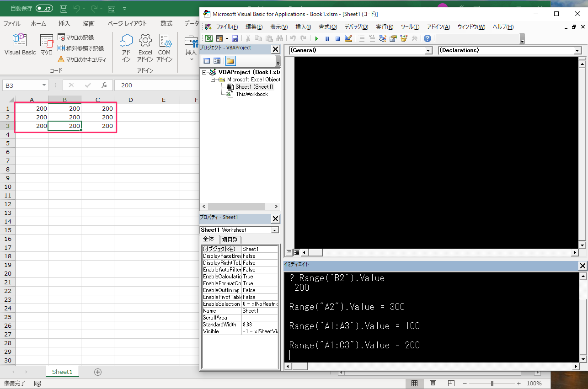Toggle 相対参照で記録 relative reference recording
The width and height of the screenshot is (588, 389).
80,48
